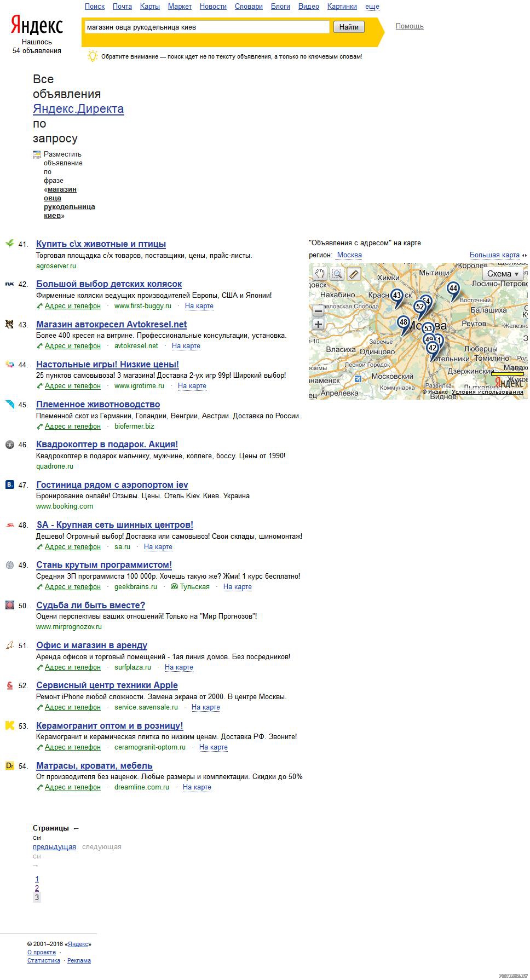530x980 pixels.
Task: Click the yellow K favicon beside ad 53
Action: tap(9, 725)
